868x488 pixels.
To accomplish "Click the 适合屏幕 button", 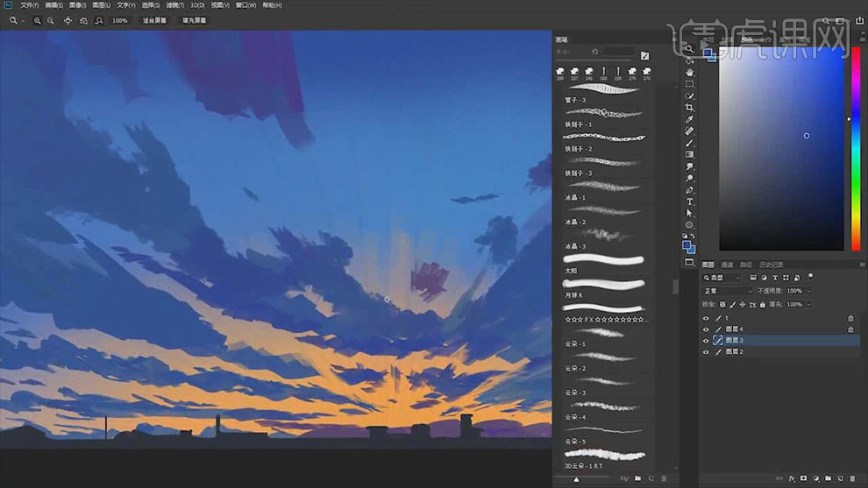I will pos(154,20).
